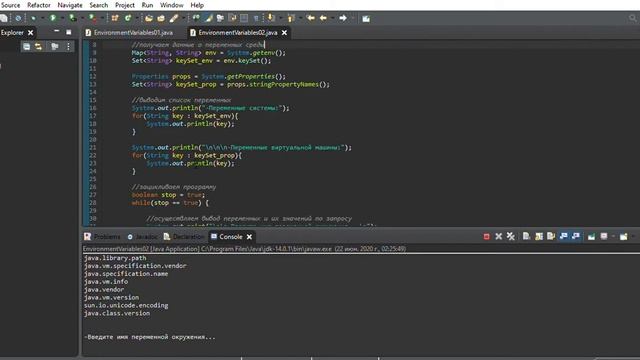Click code line 'boolean stop = true;'

168,195
